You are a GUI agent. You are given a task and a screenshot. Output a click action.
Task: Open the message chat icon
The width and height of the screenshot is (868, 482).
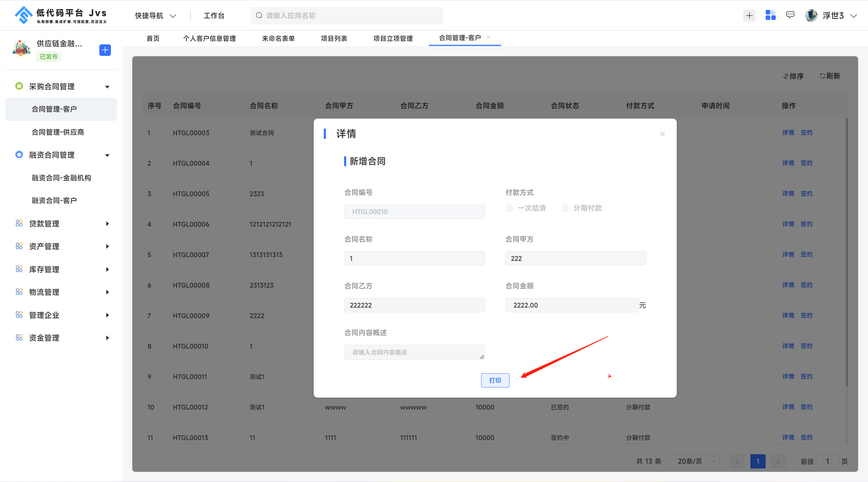pyautogui.click(x=790, y=15)
